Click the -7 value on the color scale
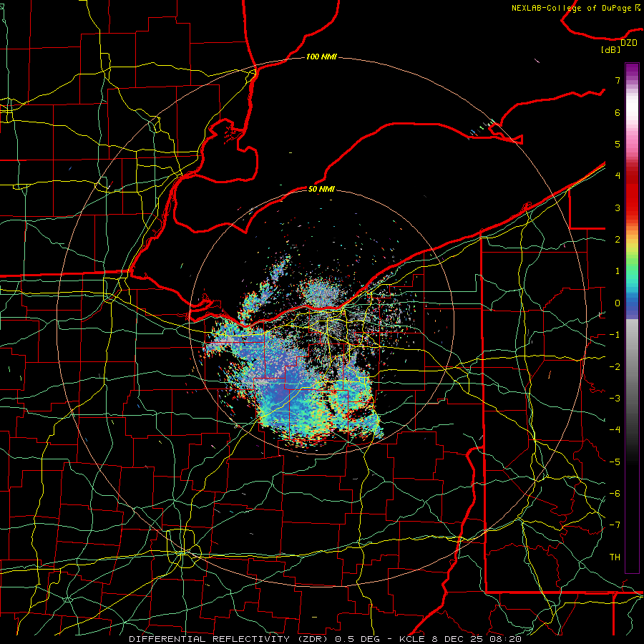 point(615,525)
